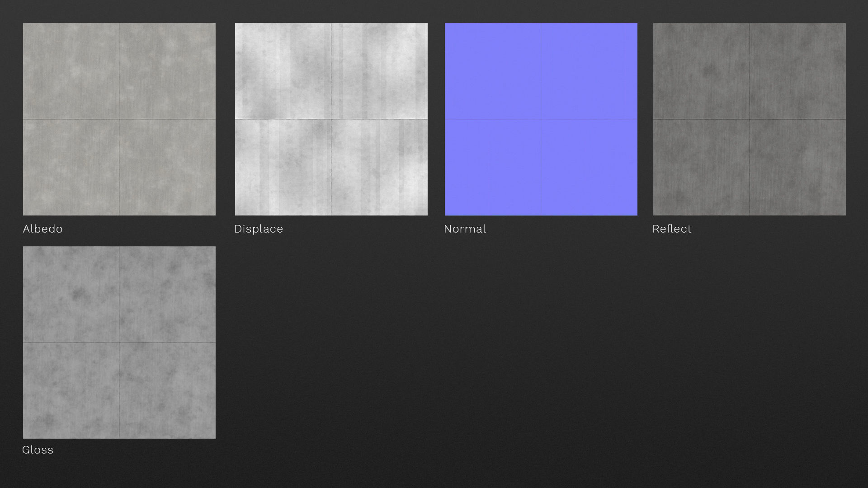Open the Gloss texture map thumbnail

tap(119, 343)
